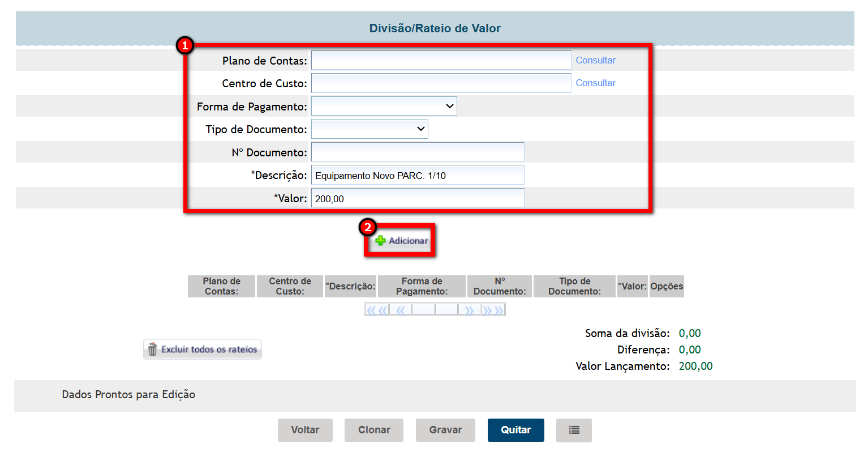Go to previous page of rateio table
868x469 pixels.
401,310
